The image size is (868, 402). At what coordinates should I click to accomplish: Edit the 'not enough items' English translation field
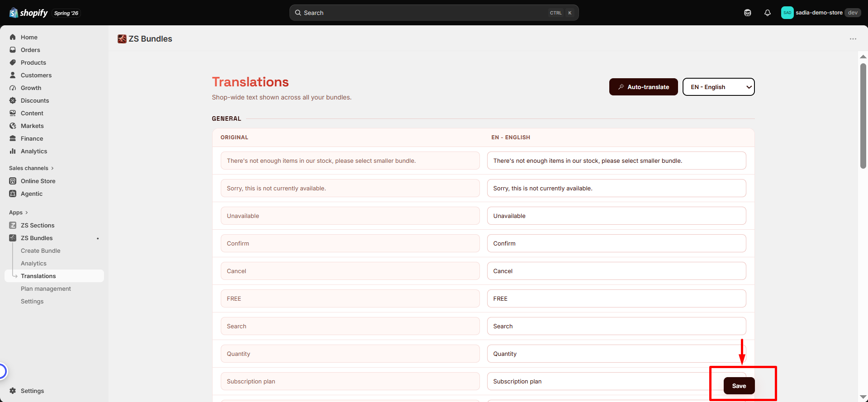(x=617, y=161)
